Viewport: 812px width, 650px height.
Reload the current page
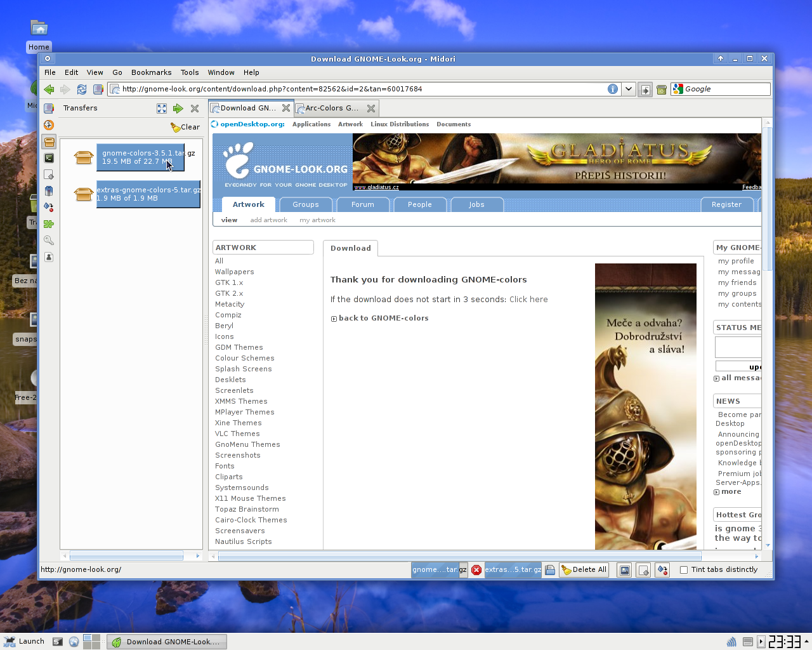(82, 90)
